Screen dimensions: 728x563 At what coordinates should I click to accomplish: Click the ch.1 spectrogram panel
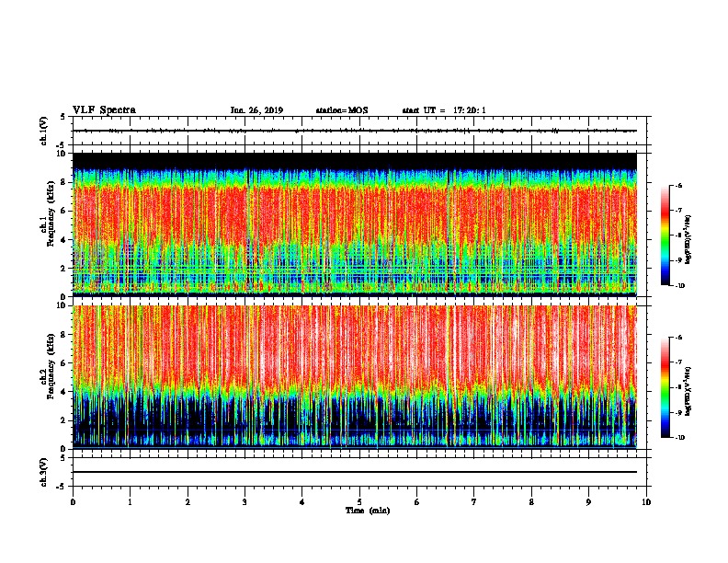[355, 224]
